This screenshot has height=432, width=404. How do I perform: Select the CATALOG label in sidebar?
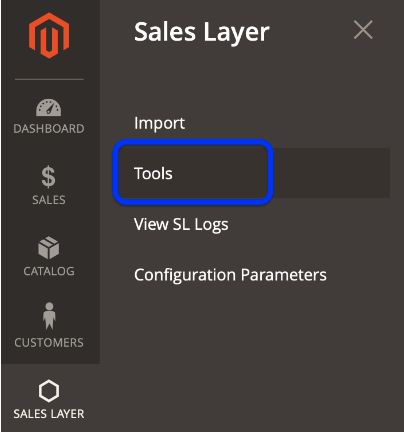[49, 271]
